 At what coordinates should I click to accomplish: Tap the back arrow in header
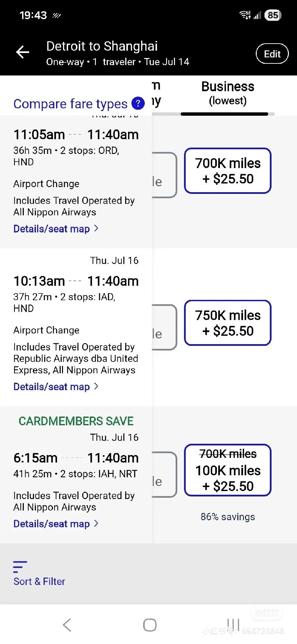click(x=23, y=52)
